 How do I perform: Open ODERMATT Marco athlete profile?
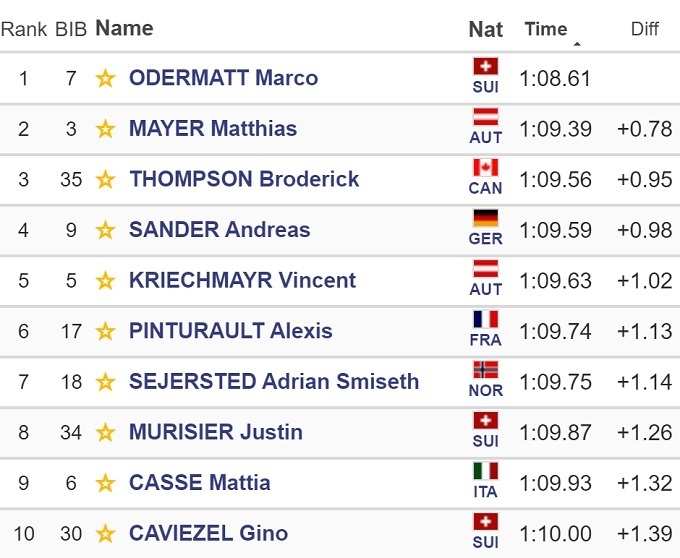[x=223, y=79]
